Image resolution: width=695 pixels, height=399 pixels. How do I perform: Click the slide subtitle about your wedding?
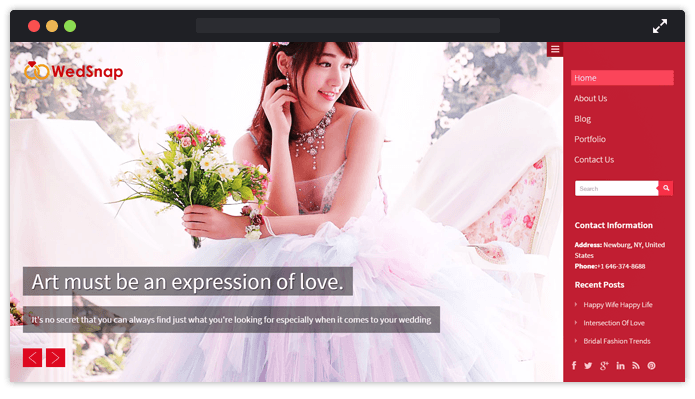tap(231, 320)
